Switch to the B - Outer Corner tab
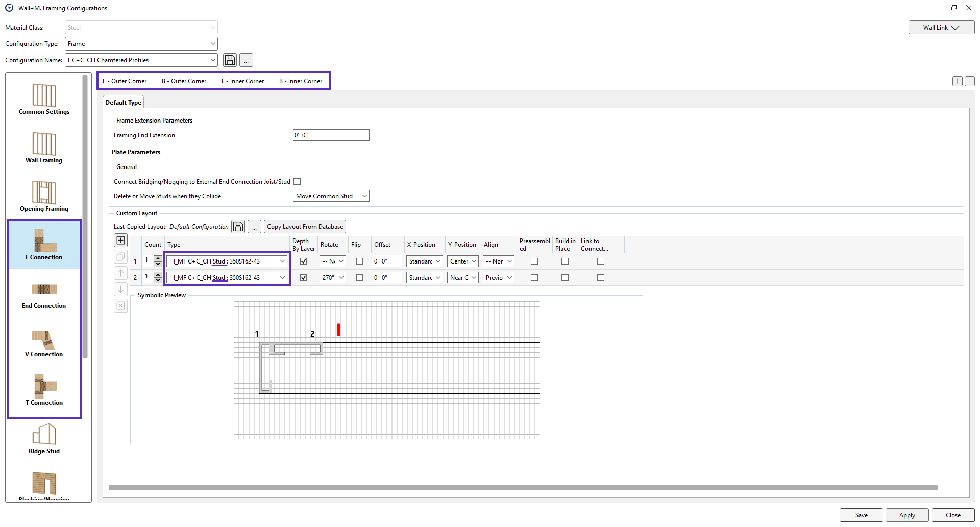Image resolution: width=980 pixels, height=527 pixels. tap(184, 81)
